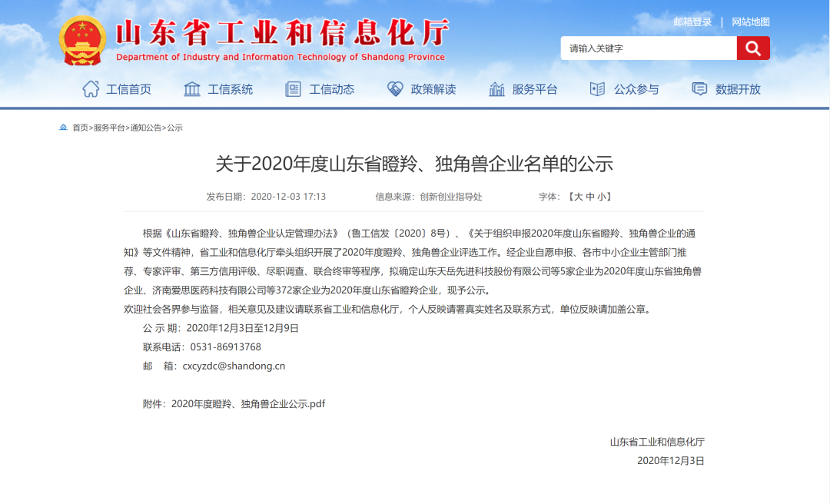Open the 政策解读 menu item
830x504 pixels.
tap(433, 89)
